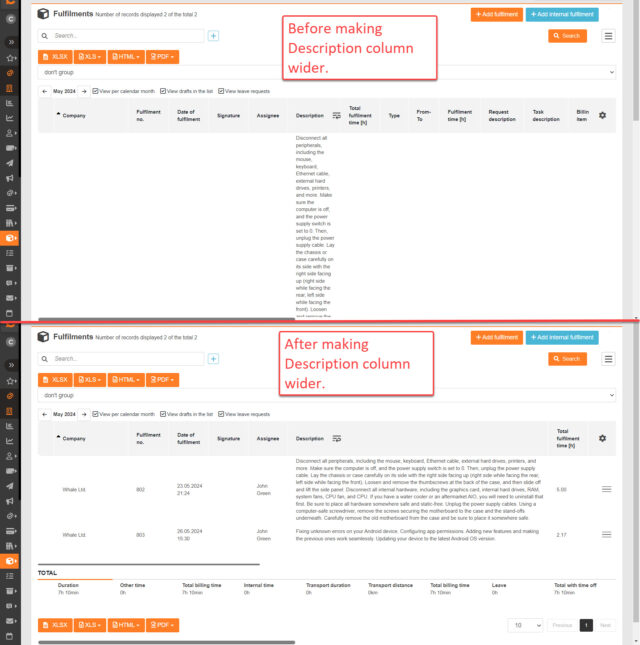Open row menu icon for fulfilment 802

(606, 489)
